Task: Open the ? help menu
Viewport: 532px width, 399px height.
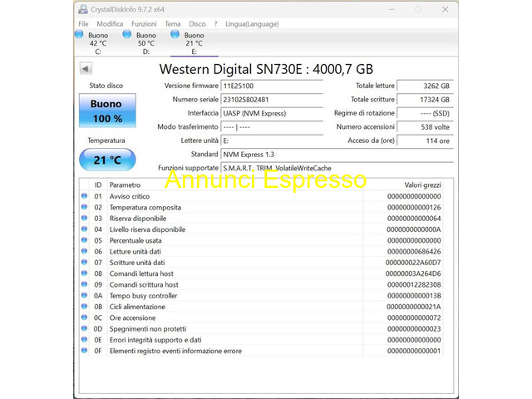Action: 215,24
